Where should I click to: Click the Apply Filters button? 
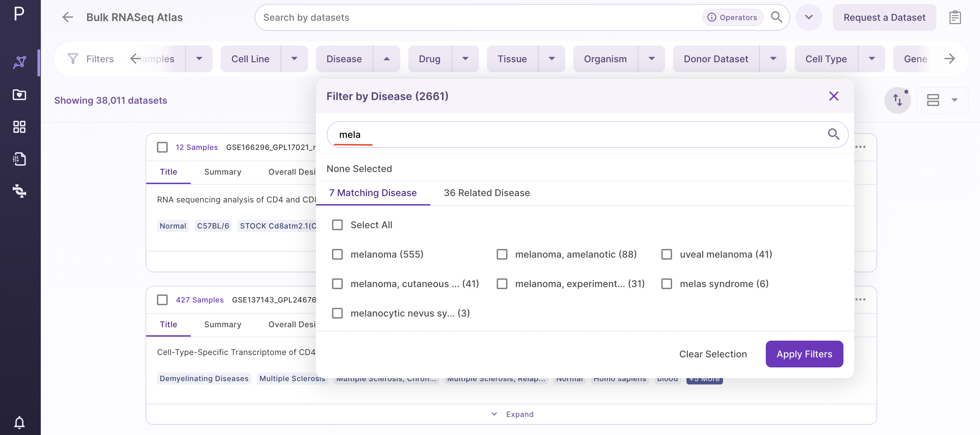point(804,354)
